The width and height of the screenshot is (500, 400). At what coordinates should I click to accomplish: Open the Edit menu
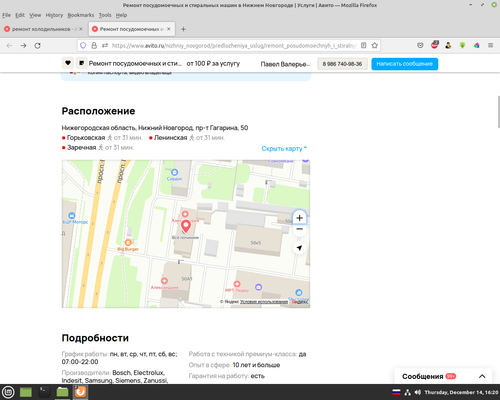coord(20,15)
